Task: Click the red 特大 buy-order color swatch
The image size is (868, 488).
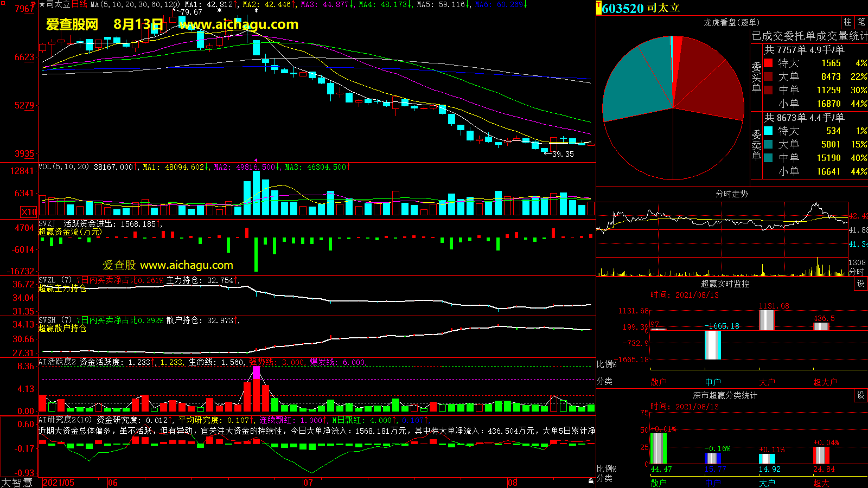Action: point(768,63)
